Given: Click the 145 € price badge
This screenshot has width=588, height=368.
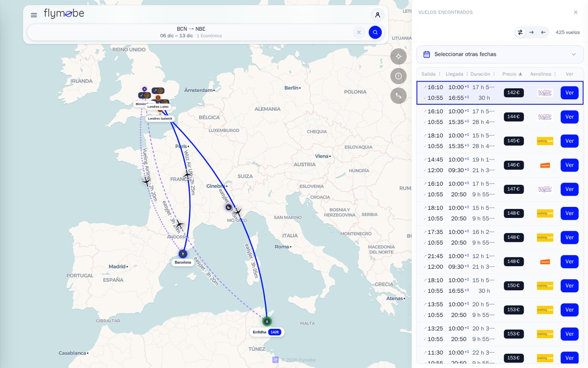Looking at the screenshot, I should pos(514,141).
